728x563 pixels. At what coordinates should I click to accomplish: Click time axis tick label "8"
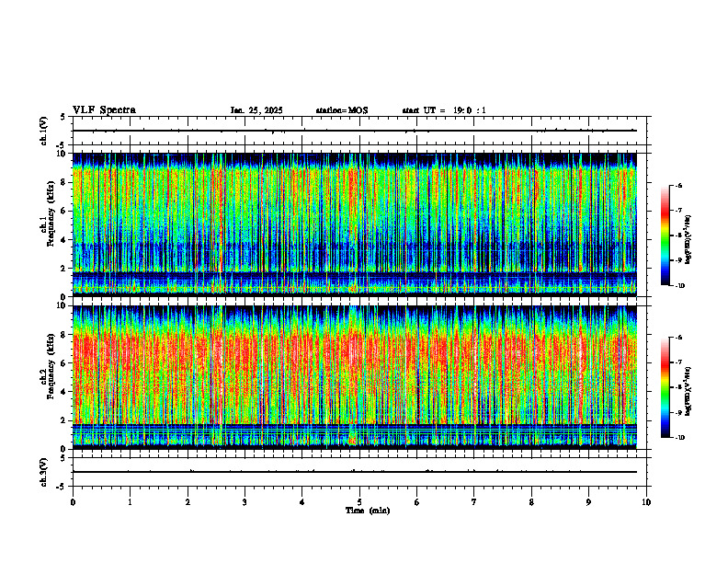[531, 502]
